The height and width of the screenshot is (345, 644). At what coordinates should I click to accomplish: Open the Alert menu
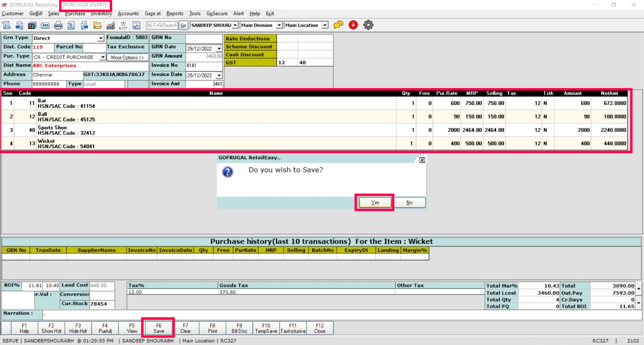[x=239, y=14]
